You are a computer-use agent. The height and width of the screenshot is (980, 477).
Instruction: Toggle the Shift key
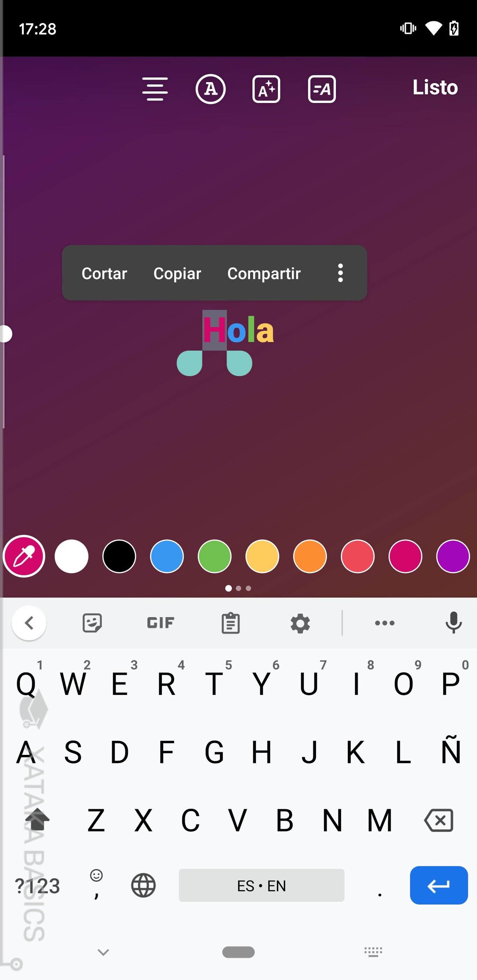pos(37,819)
